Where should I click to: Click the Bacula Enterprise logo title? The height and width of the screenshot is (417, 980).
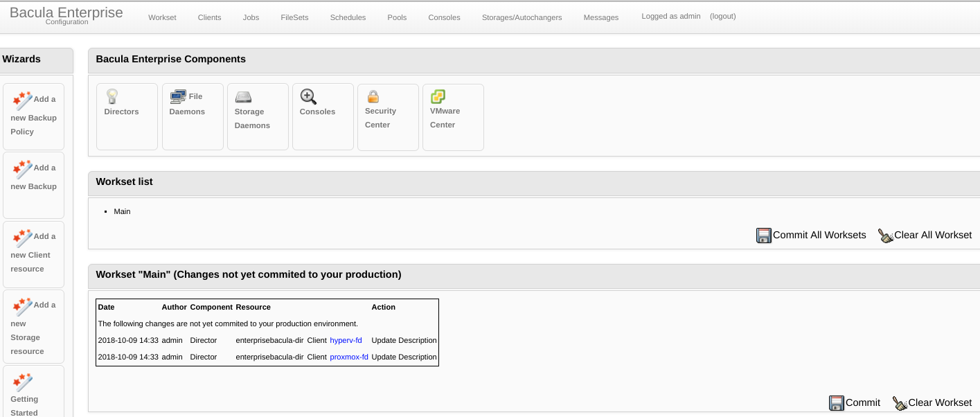coord(66,12)
